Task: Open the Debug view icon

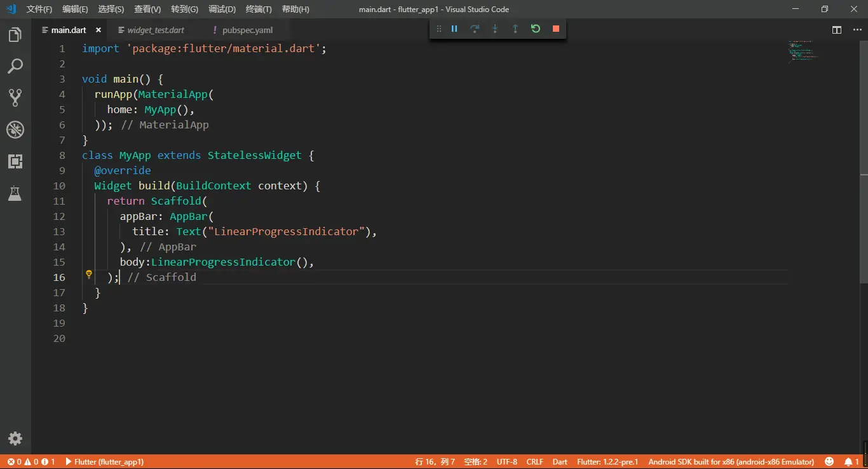Action: [x=15, y=130]
